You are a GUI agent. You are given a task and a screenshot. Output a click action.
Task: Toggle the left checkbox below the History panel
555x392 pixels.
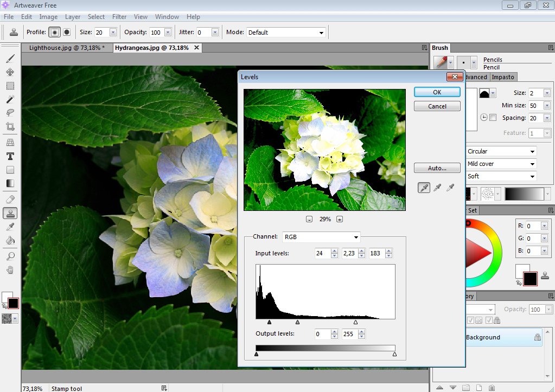(470, 320)
